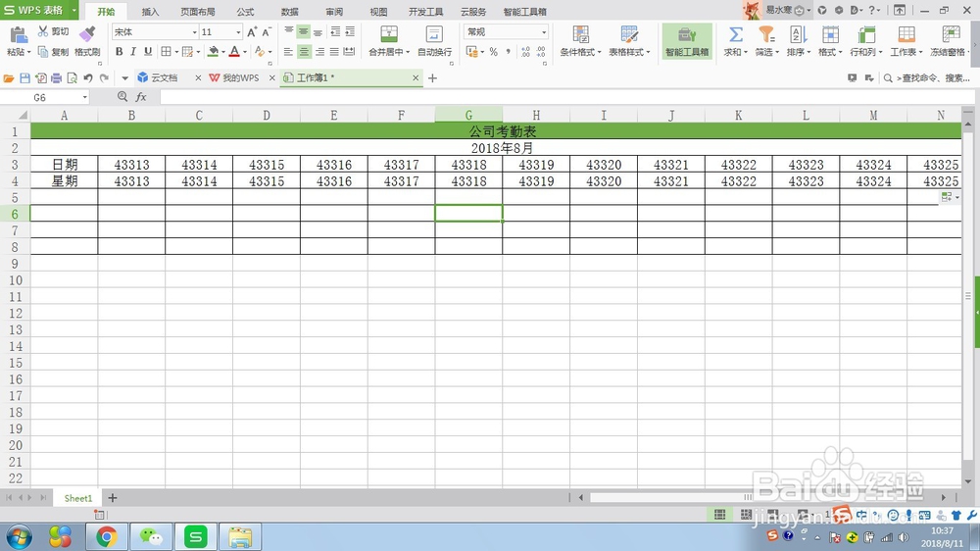Click the Save icon in quick access toolbar

(25, 78)
